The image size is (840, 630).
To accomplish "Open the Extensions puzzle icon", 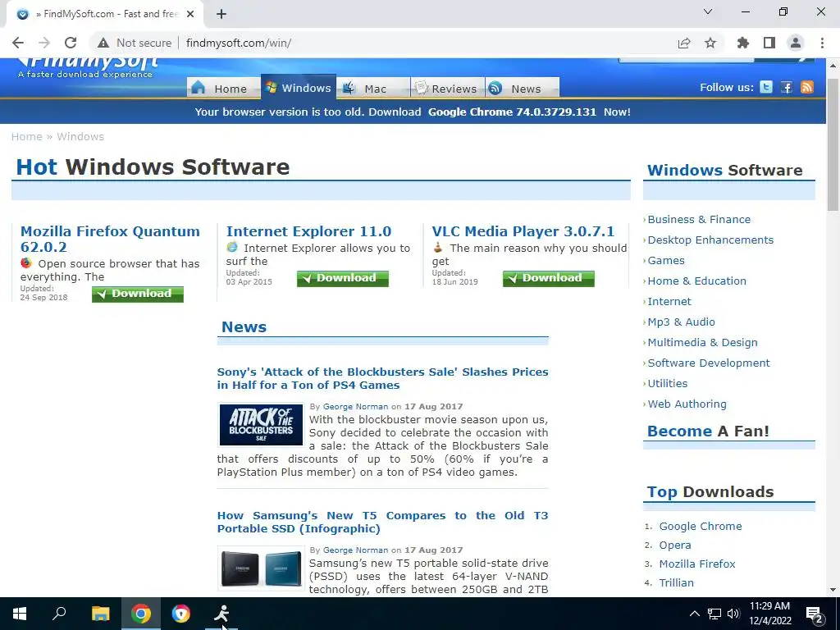I will [743, 43].
